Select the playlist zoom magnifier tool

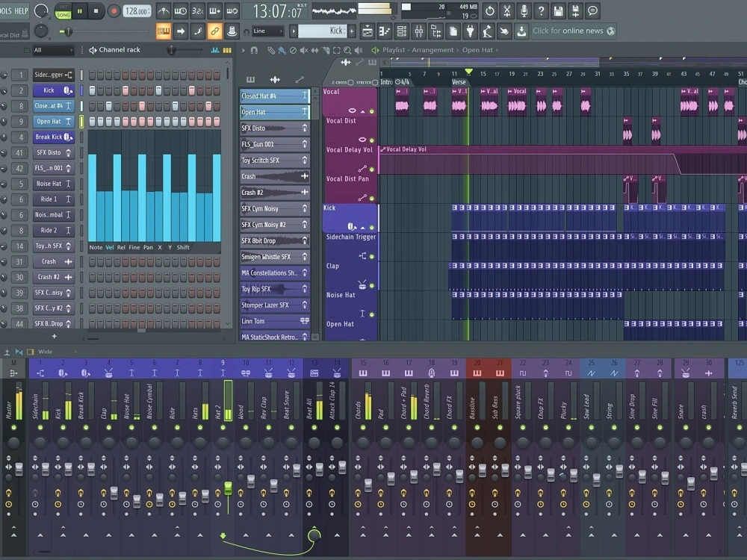point(348,50)
